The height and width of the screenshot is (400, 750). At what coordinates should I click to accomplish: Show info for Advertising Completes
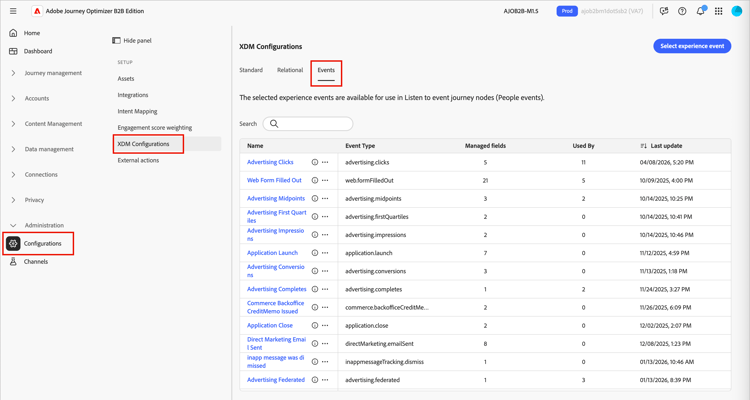315,289
